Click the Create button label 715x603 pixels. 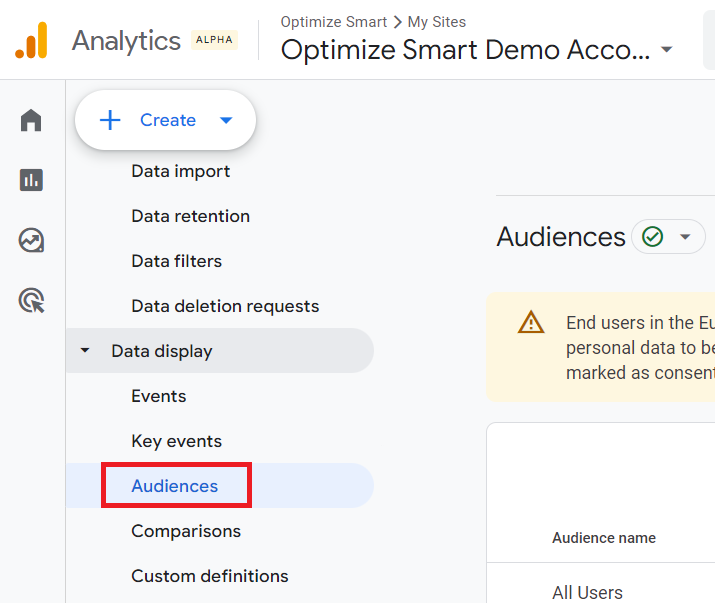pos(168,120)
